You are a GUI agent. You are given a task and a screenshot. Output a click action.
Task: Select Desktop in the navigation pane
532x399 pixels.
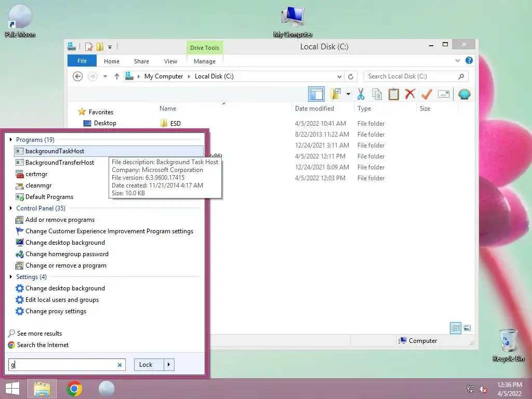(100, 123)
